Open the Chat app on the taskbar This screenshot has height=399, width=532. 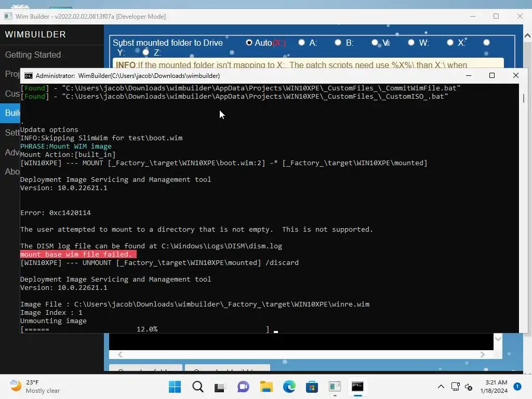[x=243, y=387]
